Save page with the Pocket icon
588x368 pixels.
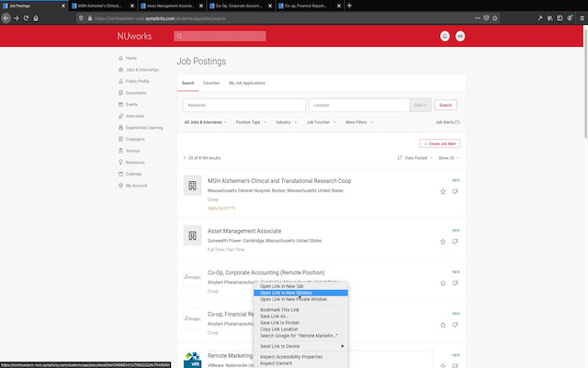pyautogui.click(x=486, y=18)
